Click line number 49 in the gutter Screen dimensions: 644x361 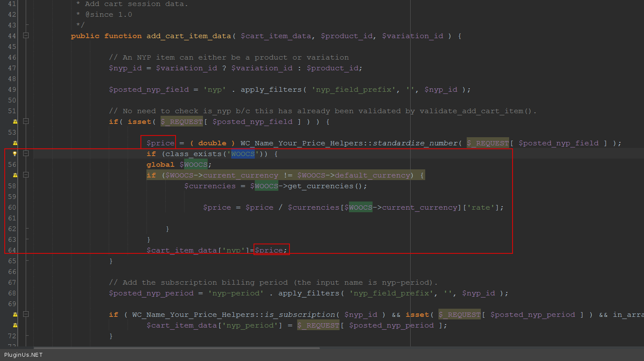click(x=12, y=90)
